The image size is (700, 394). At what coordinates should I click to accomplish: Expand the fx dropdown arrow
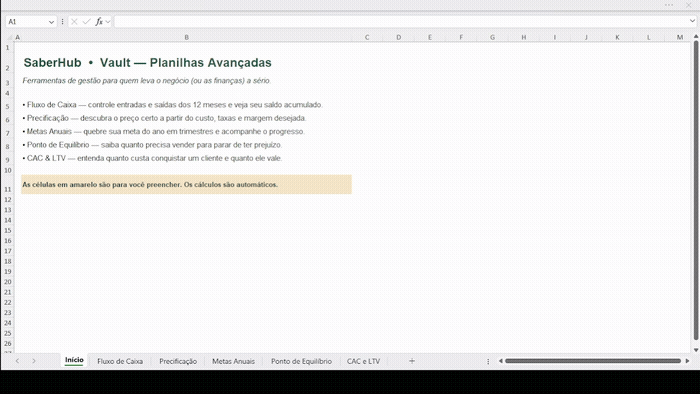[108, 22]
